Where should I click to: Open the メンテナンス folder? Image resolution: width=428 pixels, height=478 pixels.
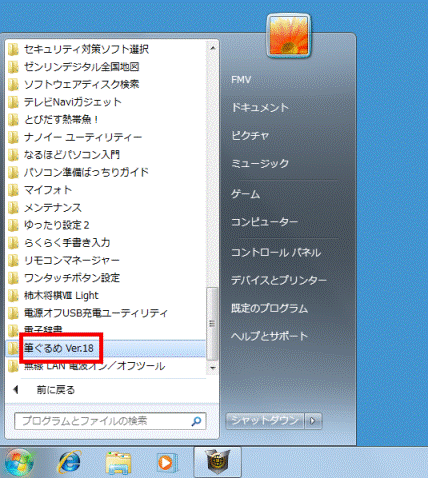click(106, 208)
